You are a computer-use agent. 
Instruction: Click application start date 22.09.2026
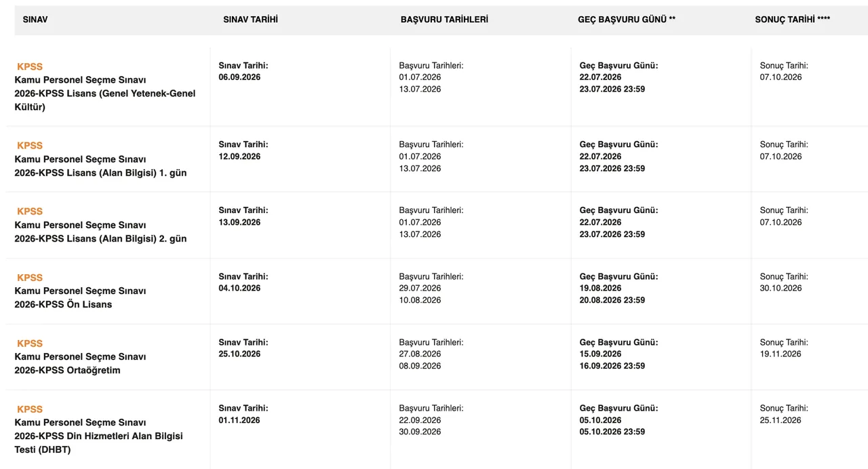[x=420, y=420]
